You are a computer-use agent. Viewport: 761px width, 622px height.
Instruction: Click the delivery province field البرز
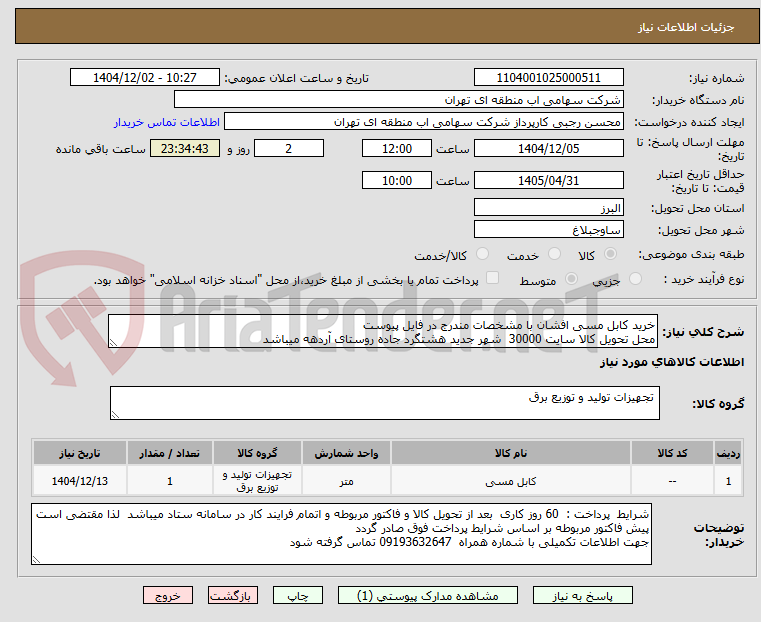(x=548, y=208)
